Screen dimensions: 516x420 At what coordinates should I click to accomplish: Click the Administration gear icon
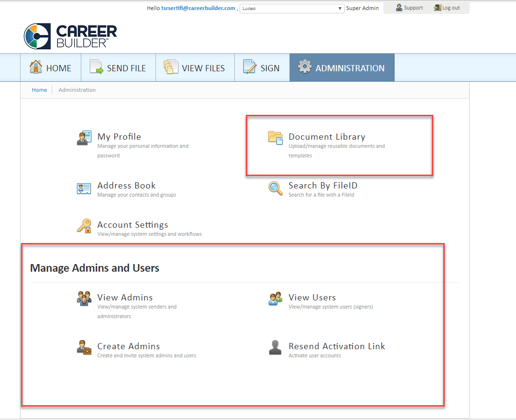pos(305,67)
